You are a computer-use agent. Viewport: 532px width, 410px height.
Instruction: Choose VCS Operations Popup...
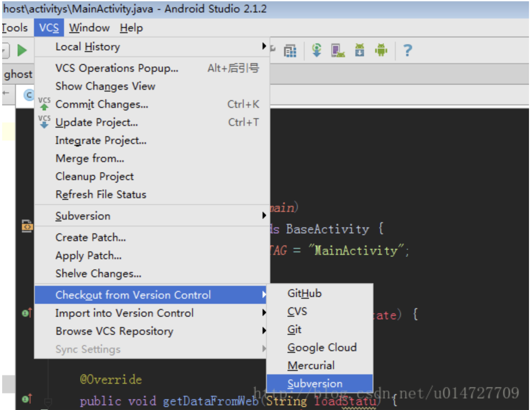(x=152, y=68)
